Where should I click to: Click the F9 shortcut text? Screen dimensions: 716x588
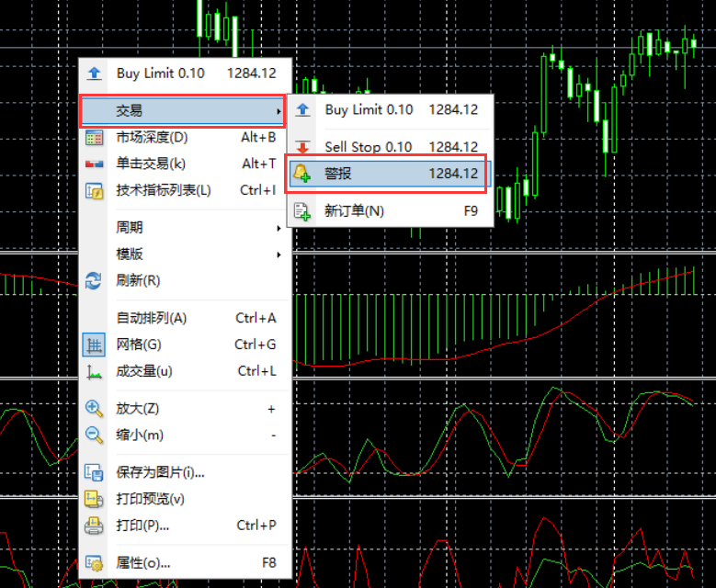coord(471,211)
